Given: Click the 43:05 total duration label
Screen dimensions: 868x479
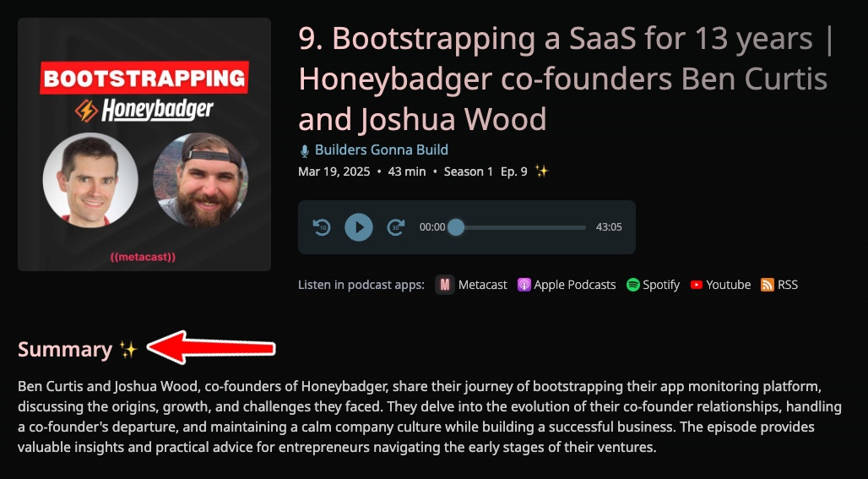Looking at the screenshot, I should [x=609, y=227].
